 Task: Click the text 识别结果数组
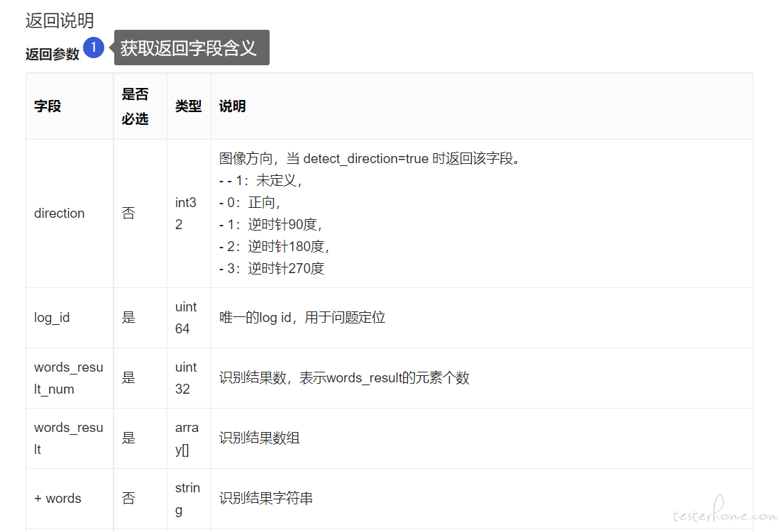pos(260,438)
